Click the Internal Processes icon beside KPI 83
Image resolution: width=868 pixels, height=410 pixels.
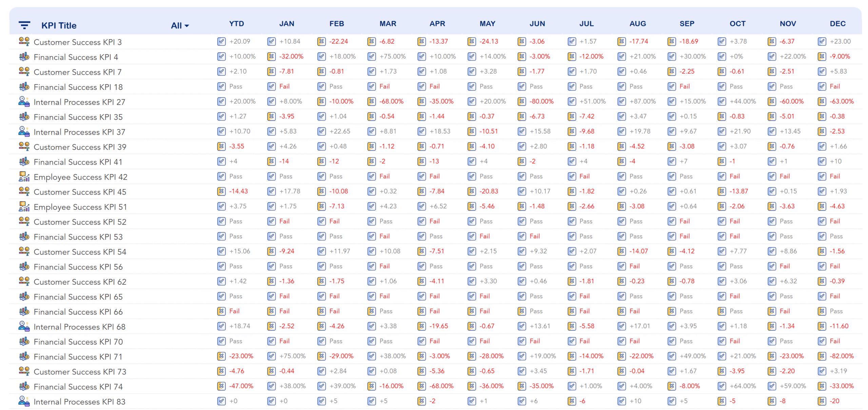click(x=23, y=401)
